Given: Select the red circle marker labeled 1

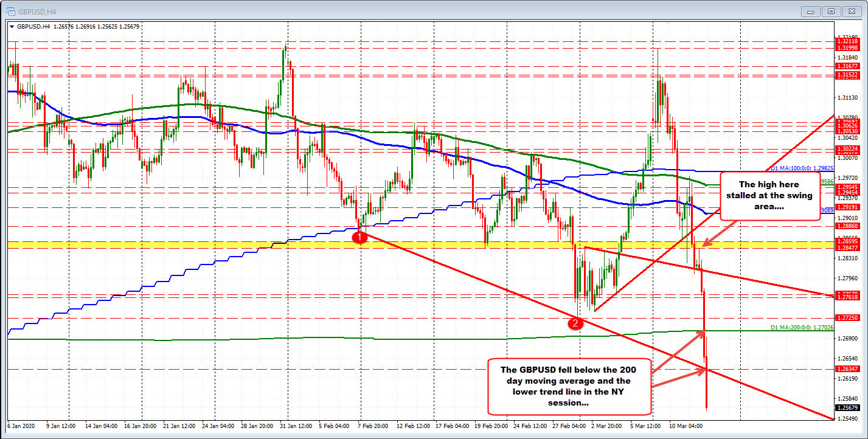Looking at the screenshot, I should (361, 237).
